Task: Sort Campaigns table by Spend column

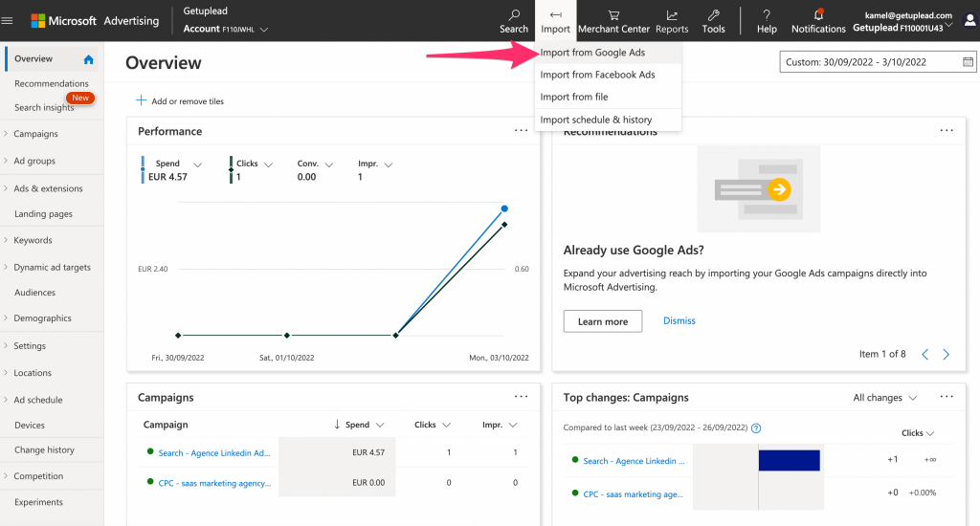Action: pos(358,425)
